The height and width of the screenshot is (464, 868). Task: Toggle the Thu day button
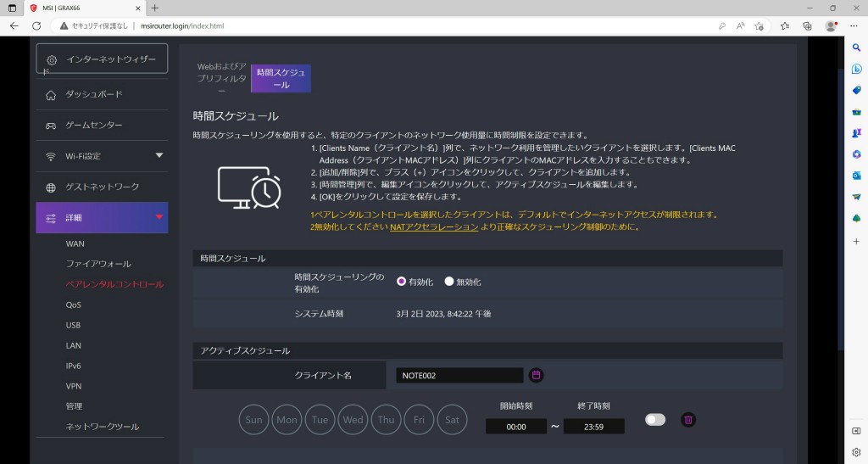pyautogui.click(x=386, y=420)
